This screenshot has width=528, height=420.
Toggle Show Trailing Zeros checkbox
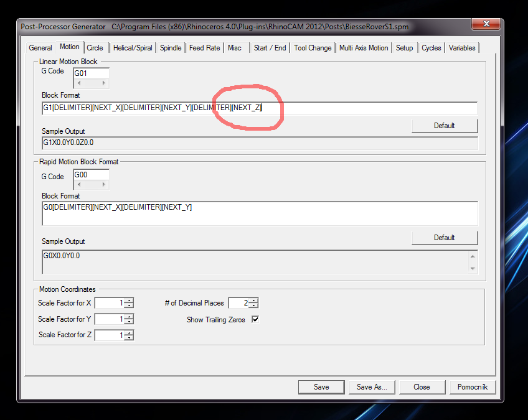pos(255,320)
